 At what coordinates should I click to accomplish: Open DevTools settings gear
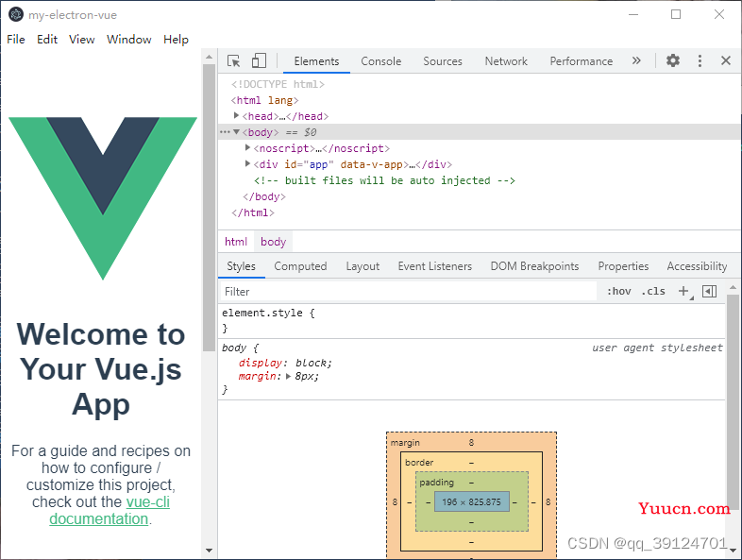tap(673, 60)
